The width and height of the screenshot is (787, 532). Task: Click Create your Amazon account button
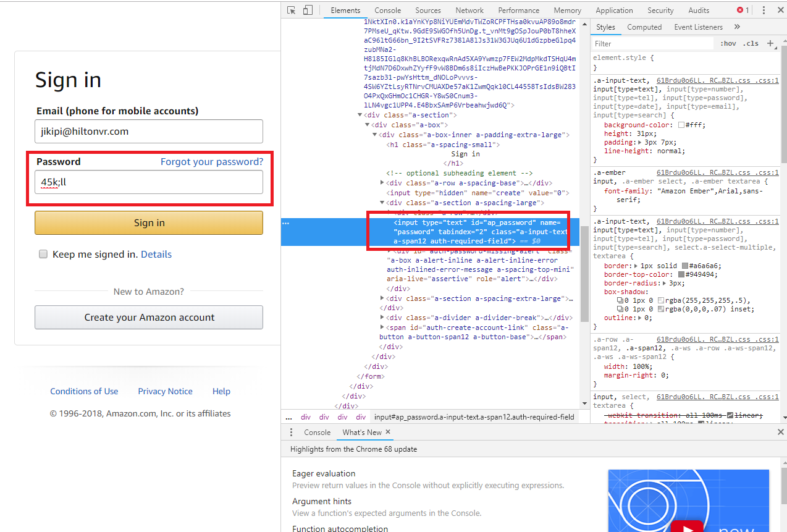click(x=149, y=317)
